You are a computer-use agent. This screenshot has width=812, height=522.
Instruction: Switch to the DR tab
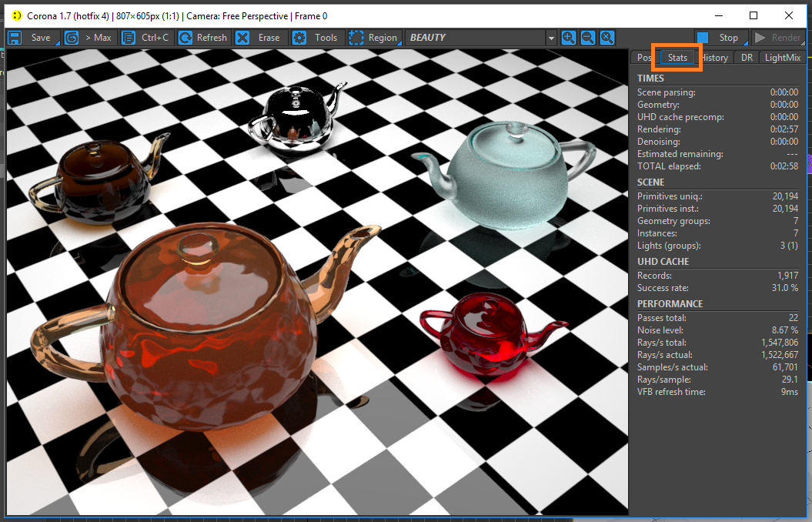tap(747, 58)
